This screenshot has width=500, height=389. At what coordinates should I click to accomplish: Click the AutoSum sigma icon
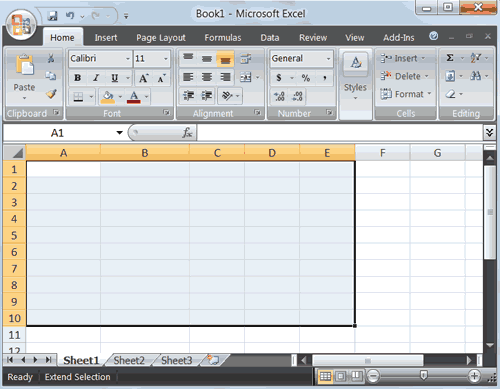(x=450, y=58)
